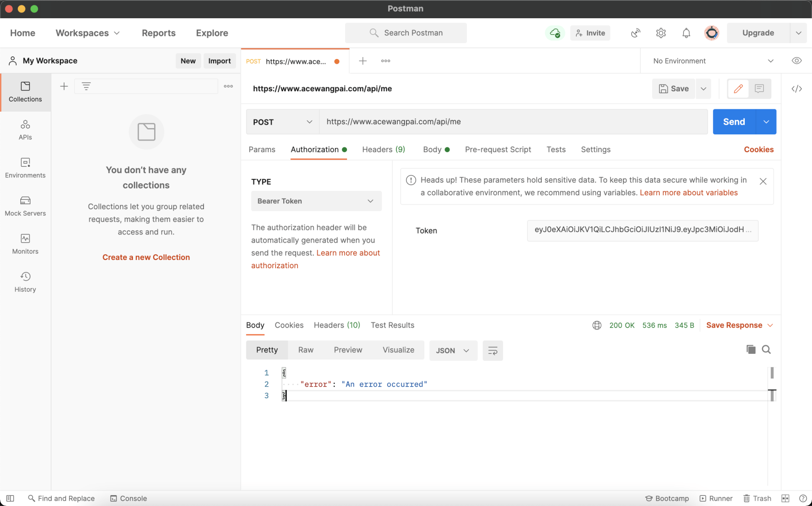Open notifications bell icon
This screenshot has width=812, height=506.
coord(686,33)
